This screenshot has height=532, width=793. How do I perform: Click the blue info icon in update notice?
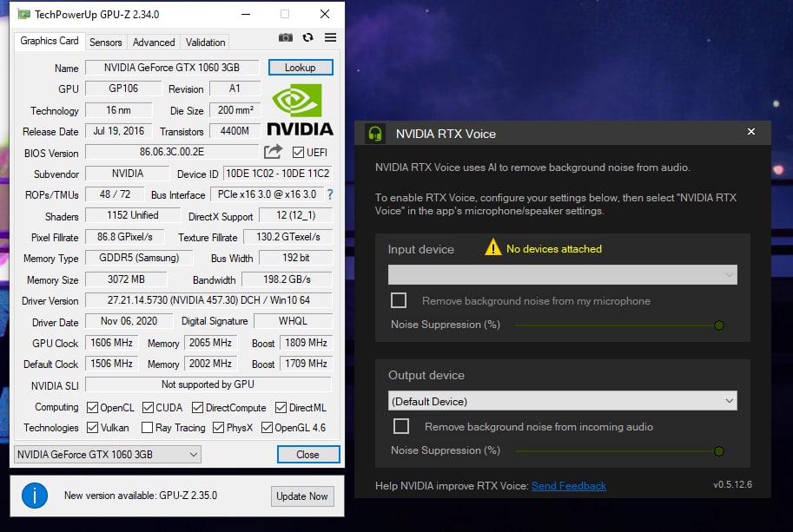(x=35, y=496)
